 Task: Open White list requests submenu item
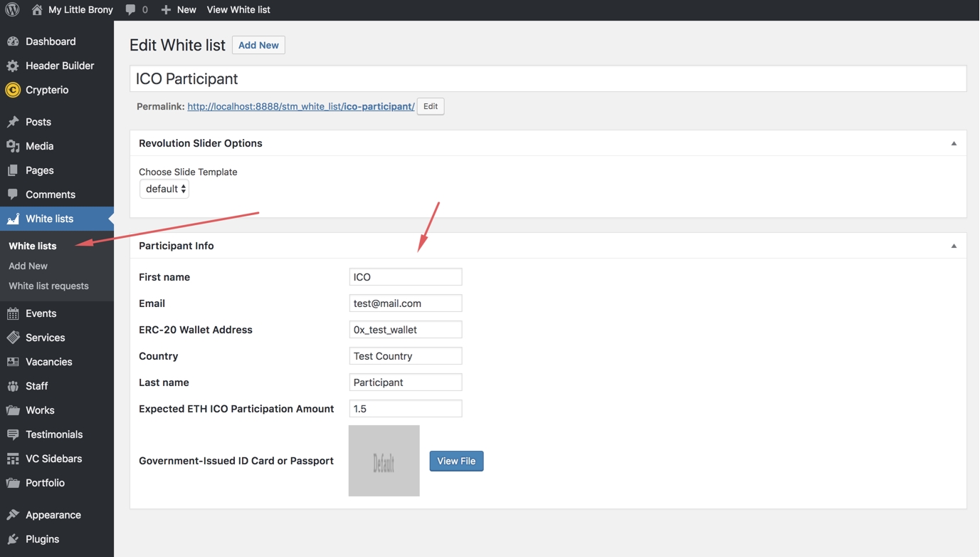tap(48, 286)
